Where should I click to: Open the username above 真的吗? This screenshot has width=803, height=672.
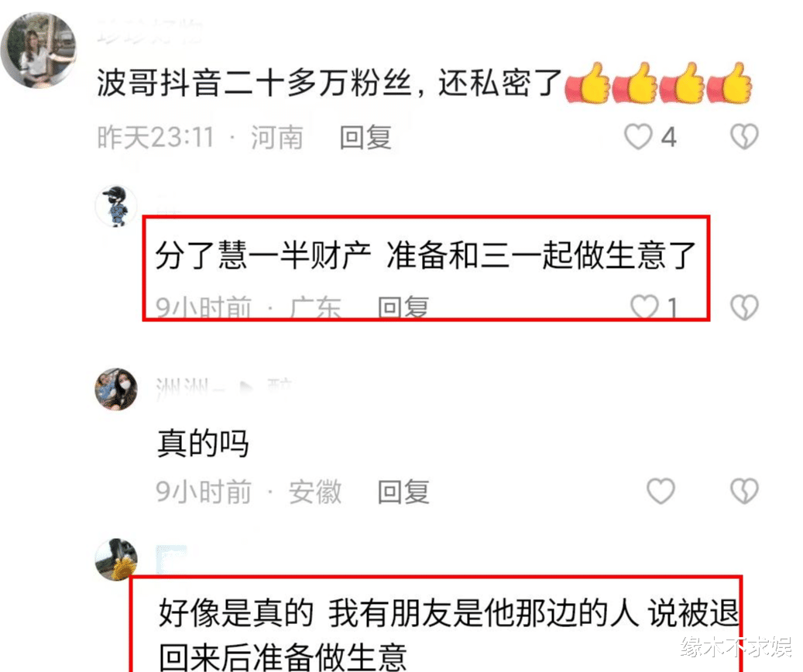click(x=224, y=386)
